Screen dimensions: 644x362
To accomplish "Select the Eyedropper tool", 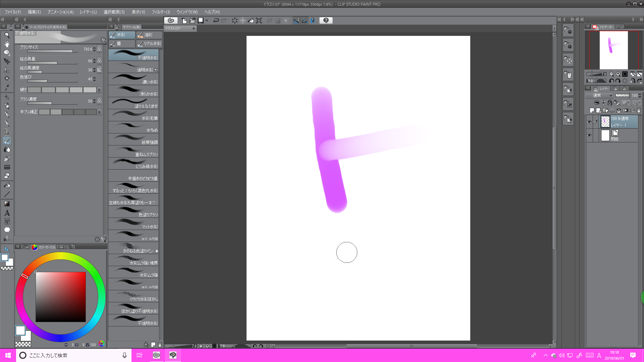I will pyautogui.click(x=7, y=87).
